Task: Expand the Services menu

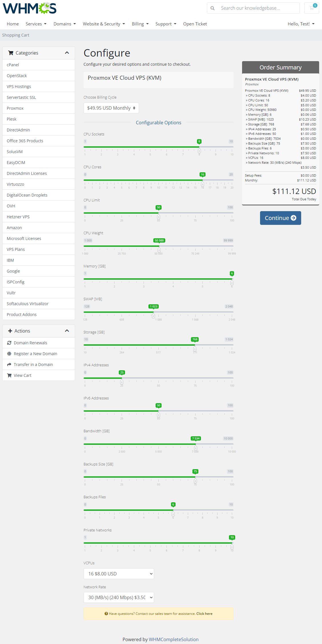Action: (36, 24)
